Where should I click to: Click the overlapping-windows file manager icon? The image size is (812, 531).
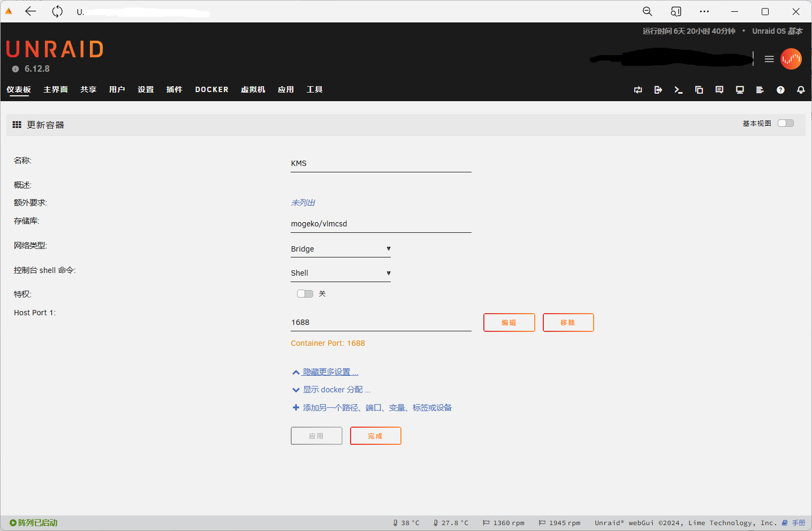(x=699, y=90)
